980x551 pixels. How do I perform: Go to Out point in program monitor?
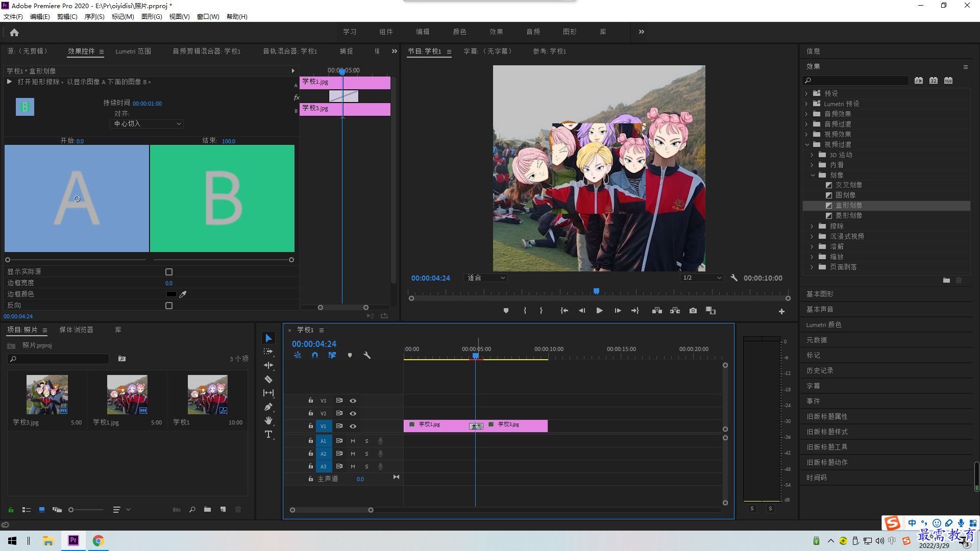click(x=635, y=311)
